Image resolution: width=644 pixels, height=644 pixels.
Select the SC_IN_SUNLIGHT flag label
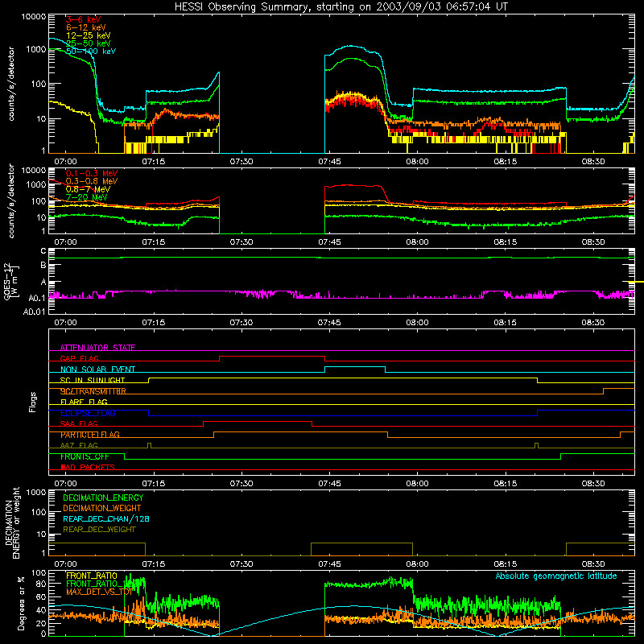point(93,380)
